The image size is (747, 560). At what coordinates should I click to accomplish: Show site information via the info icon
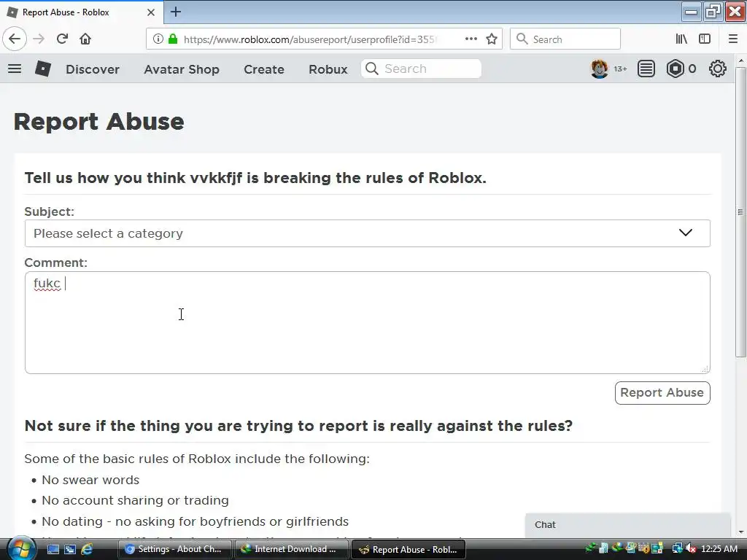click(x=158, y=39)
